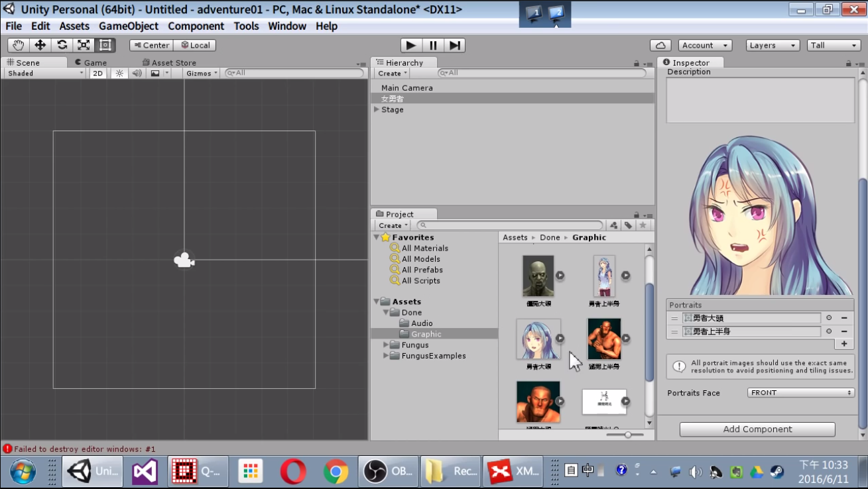This screenshot has width=868, height=489.
Task: Remove the 勇者大頭 portrait entry
Action: tap(845, 318)
